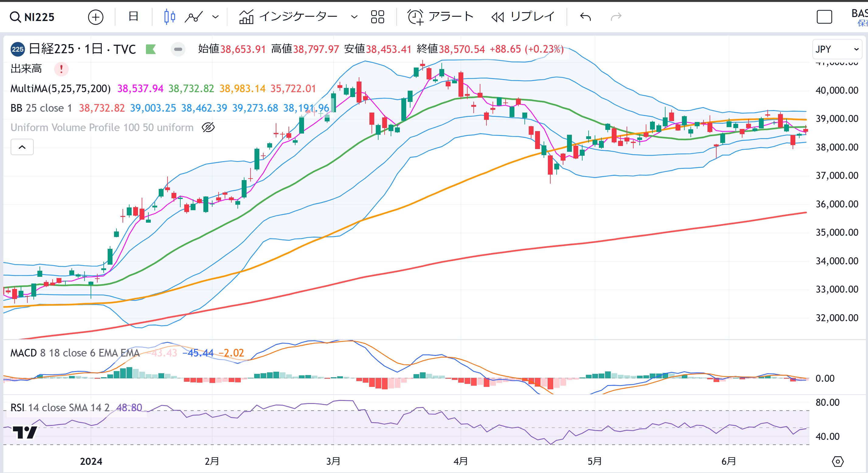
Task: Redo chart action arrow
Action: (x=616, y=17)
